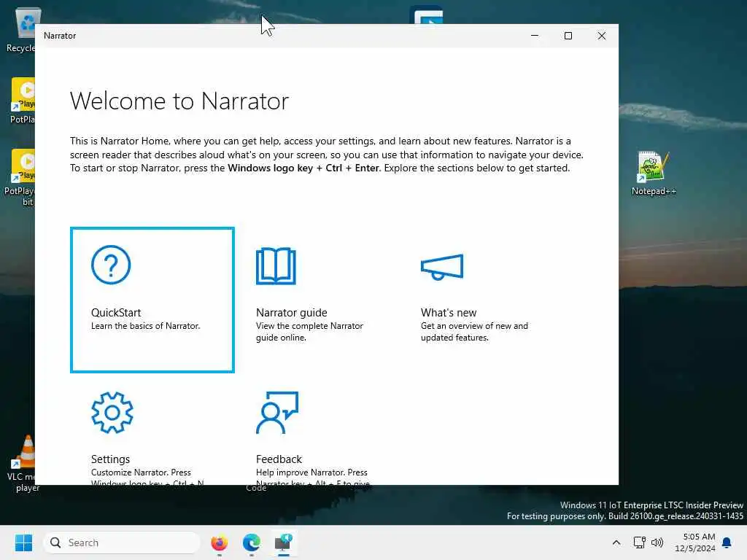The image size is (747, 560).
Task: Open the taskbar clock and date
Action: point(695,542)
